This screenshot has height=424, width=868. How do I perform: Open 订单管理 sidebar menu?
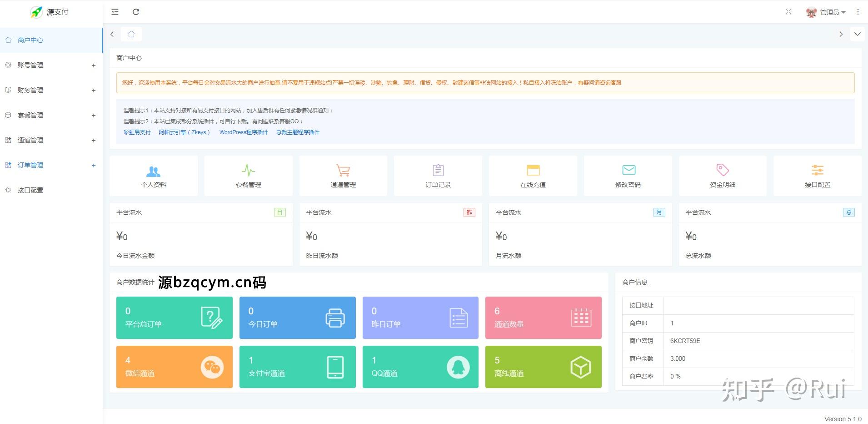(x=51, y=165)
